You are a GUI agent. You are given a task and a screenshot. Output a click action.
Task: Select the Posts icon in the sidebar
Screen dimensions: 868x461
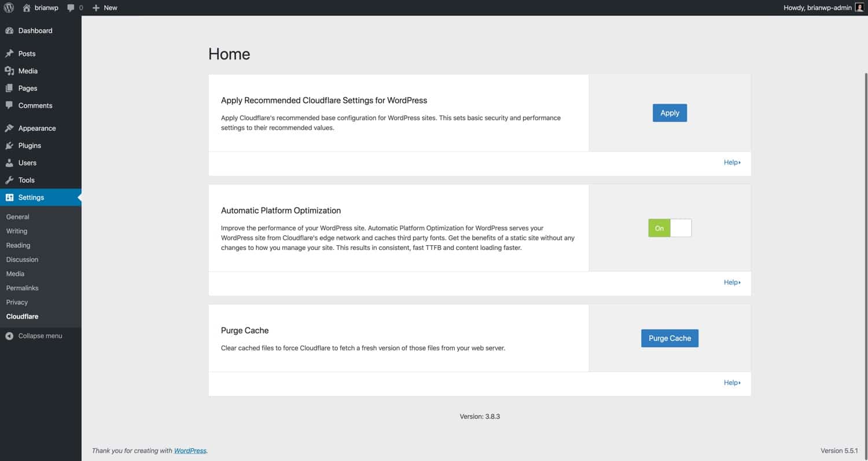tap(10, 53)
